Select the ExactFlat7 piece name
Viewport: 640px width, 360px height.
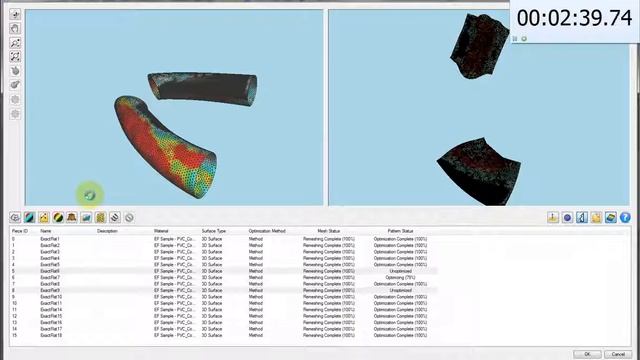[x=50, y=278]
